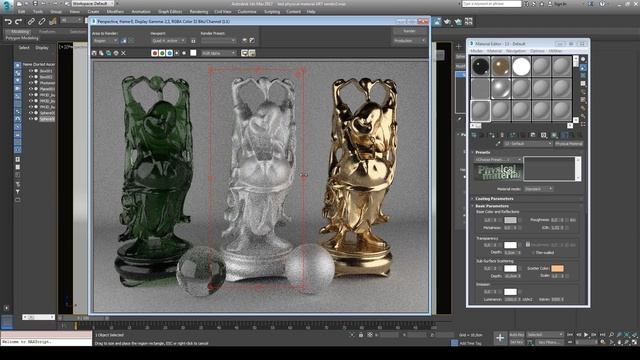Hide Plane001 using its eye icon

(x=31, y=89)
